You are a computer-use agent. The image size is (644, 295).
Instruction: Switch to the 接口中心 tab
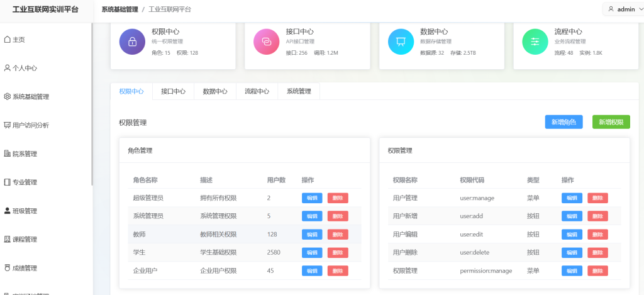(173, 91)
